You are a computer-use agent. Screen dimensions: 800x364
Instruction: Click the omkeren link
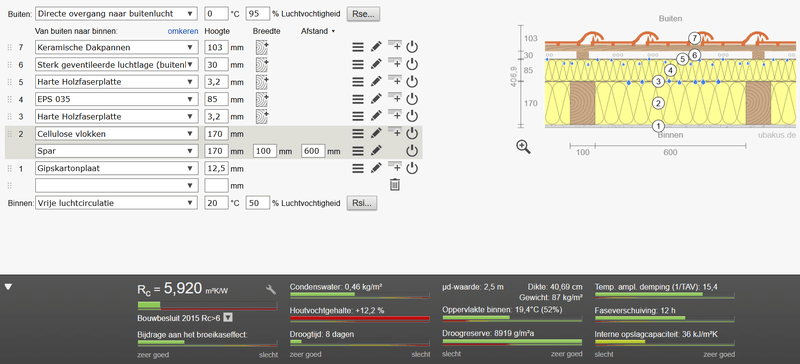pos(183,31)
